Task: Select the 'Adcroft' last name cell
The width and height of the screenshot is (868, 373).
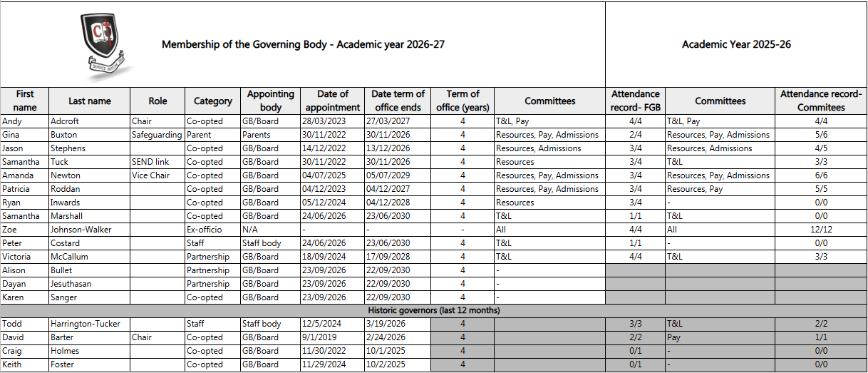Action: 90,121
